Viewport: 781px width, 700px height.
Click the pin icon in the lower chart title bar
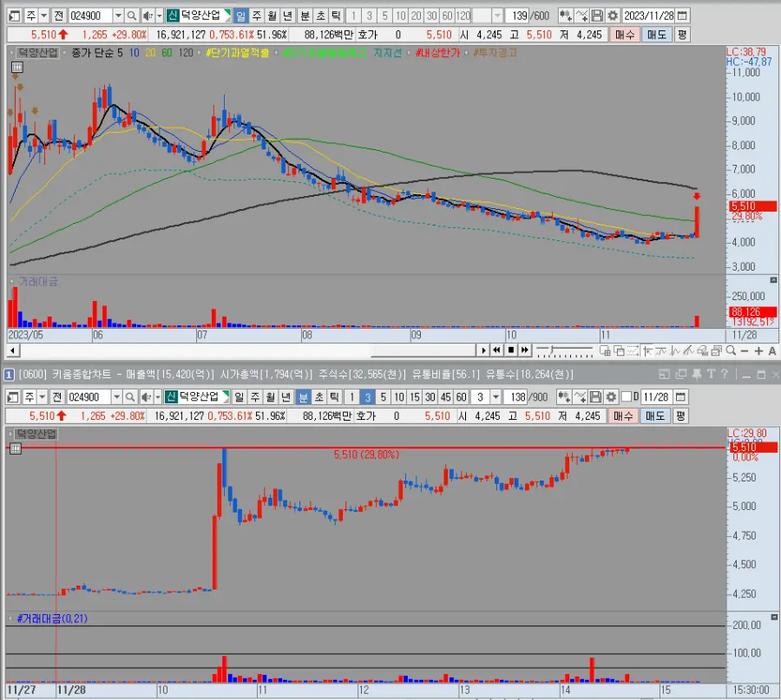696,375
